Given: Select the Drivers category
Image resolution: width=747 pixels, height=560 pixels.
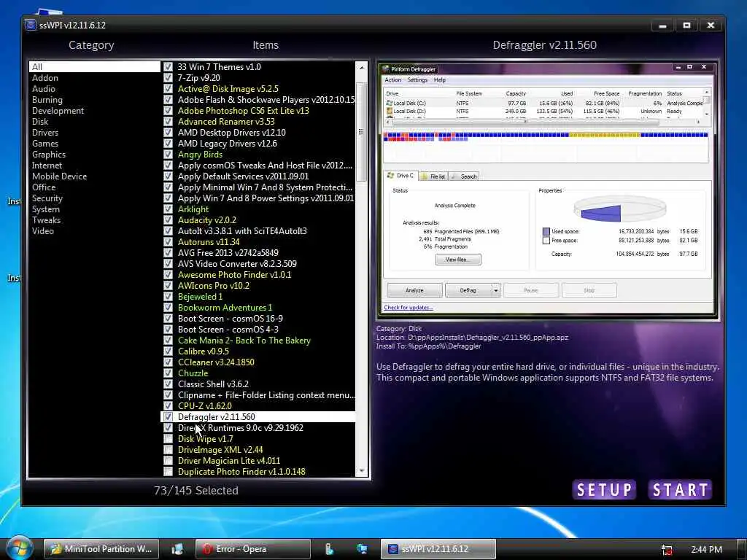Looking at the screenshot, I should click(x=94, y=133).
